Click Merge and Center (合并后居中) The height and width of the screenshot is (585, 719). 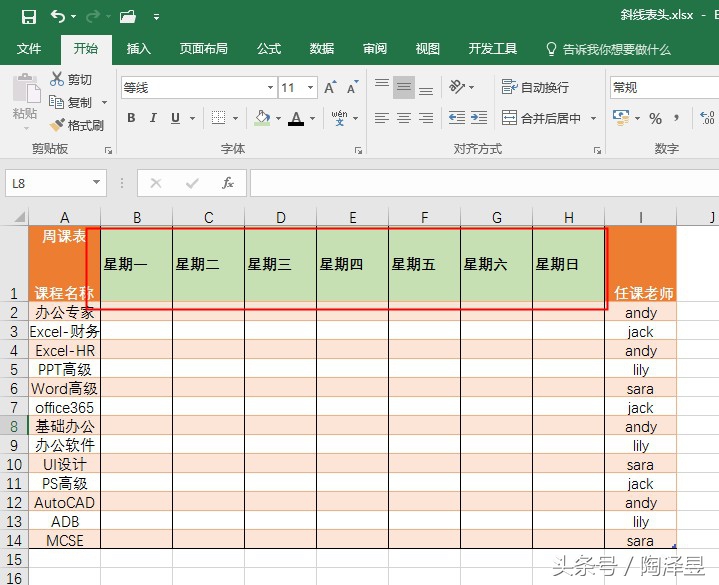pyautogui.click(x=541, y=118)
